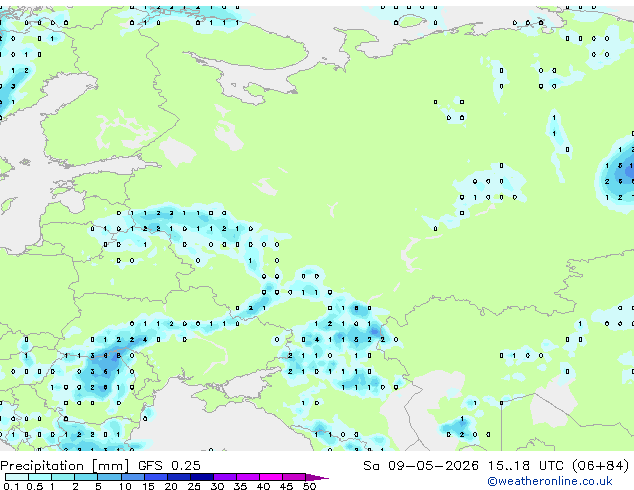Click the 0.5–1 mm legend swatch
The height and width of the screenshot is (490, 634).
point(40,477)
